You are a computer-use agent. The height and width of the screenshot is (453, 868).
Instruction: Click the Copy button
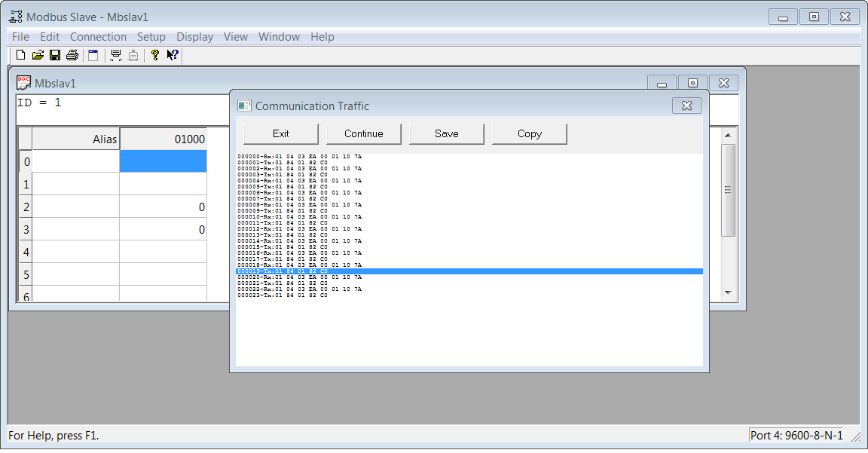point(529,133)
